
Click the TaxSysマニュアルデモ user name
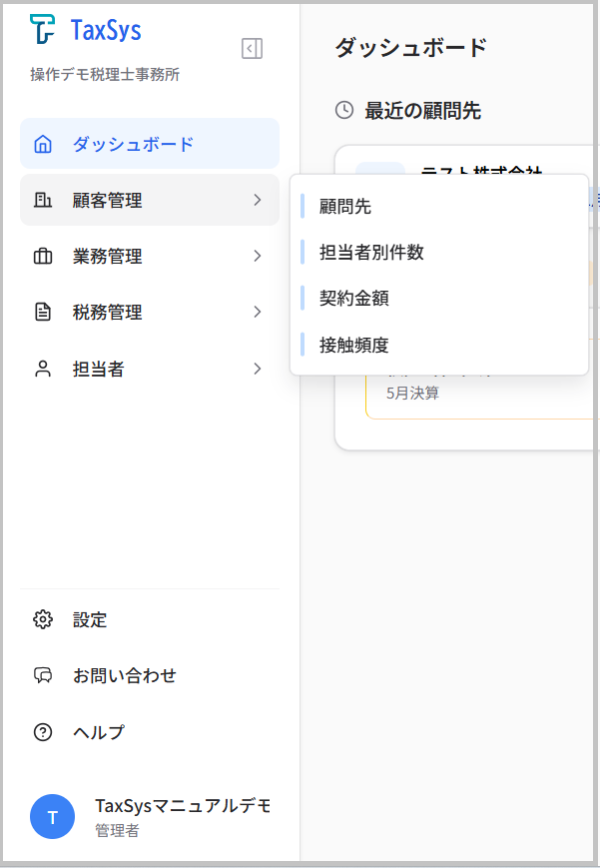[x=183, y=805]
